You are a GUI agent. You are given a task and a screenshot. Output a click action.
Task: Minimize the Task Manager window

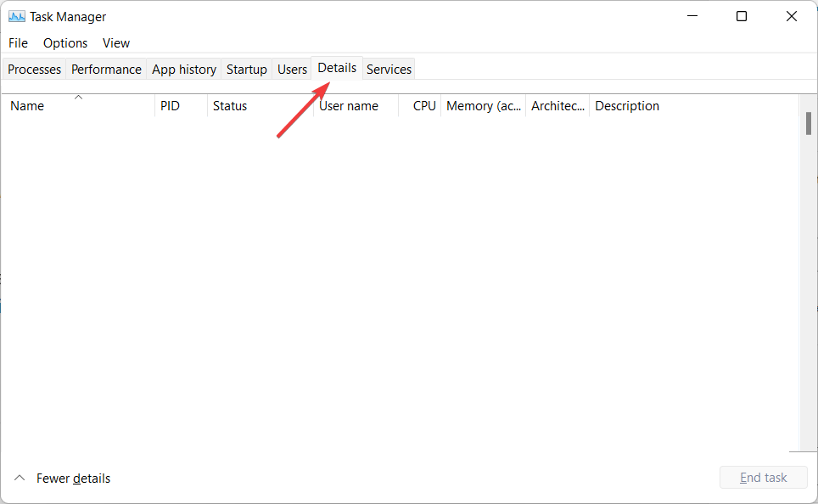pyautogui.click(x=692, y=16)
